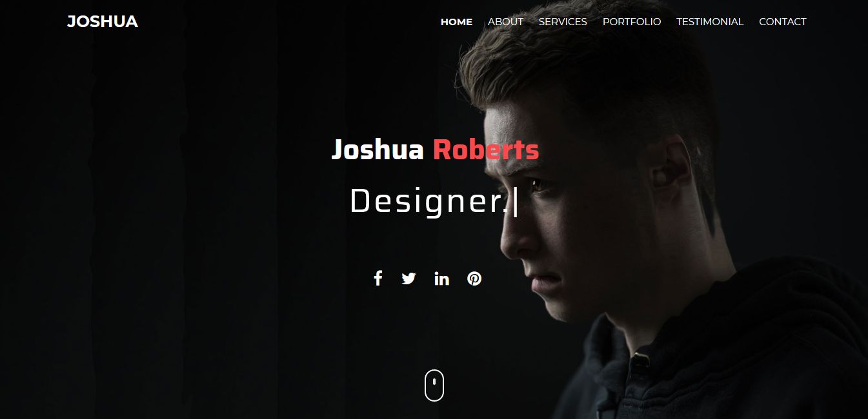
Task: Click the red "Roberts" heading word
Action: [x=486, y=150]
